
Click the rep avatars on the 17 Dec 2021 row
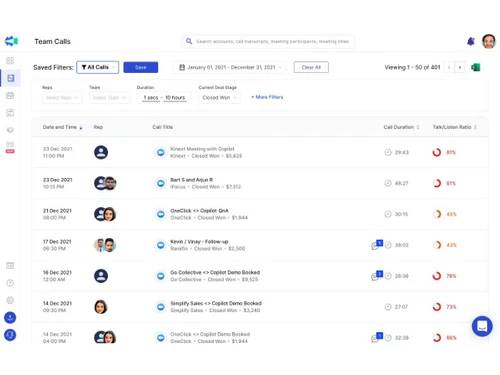(x=105, y=245)
